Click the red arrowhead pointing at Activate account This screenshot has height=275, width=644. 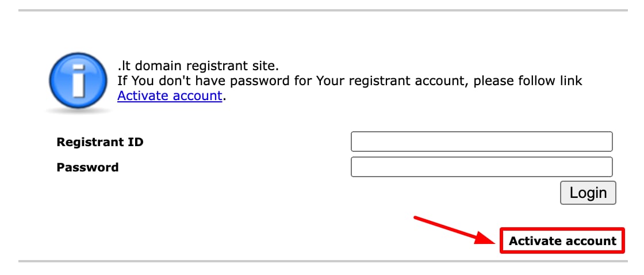click(x=486, y=237)
